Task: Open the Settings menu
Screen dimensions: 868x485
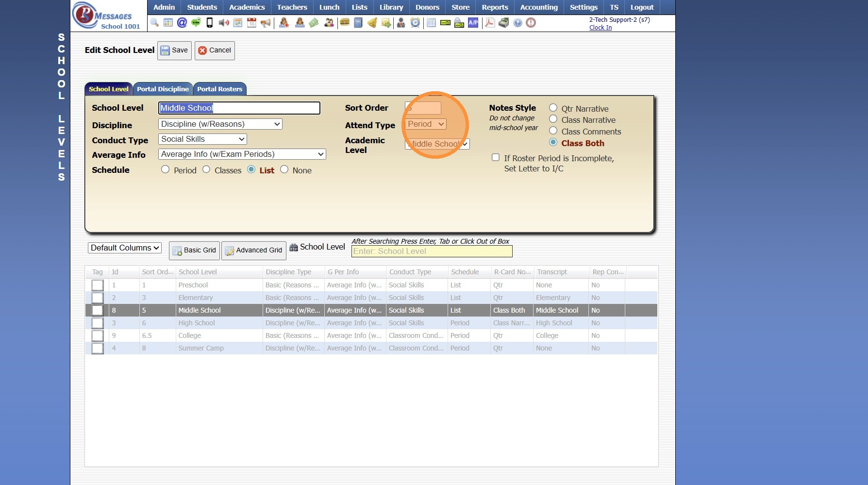Action: (584, 7)
